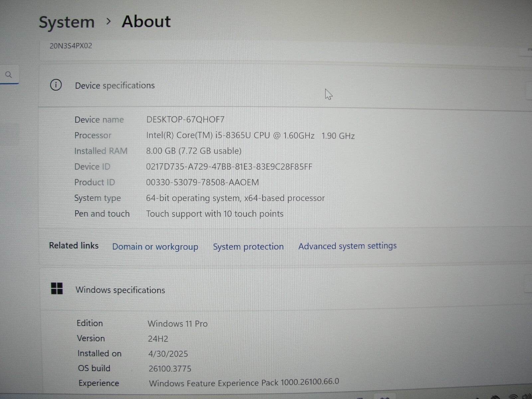Click About in the breadcrumb navigation
532x399 pixels.
point(146,22)
